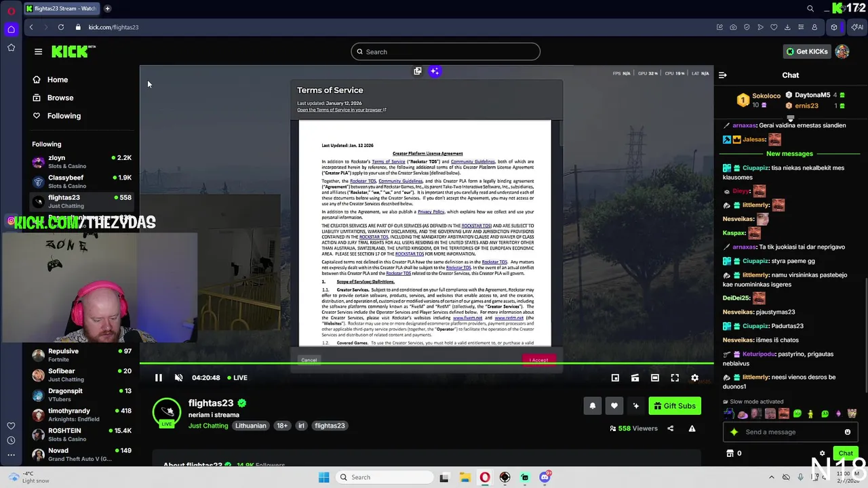Open video player settings gear
This screenshot has width=868, height=488.
[x=694, y=378]
